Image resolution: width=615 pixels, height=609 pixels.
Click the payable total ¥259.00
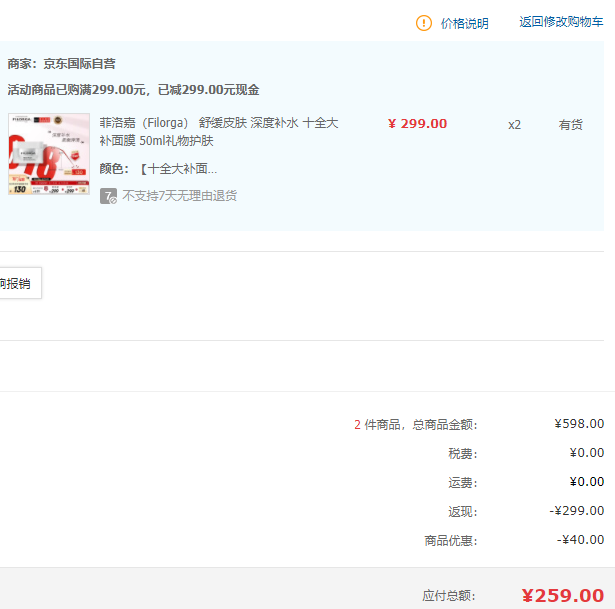click(562, 596)
